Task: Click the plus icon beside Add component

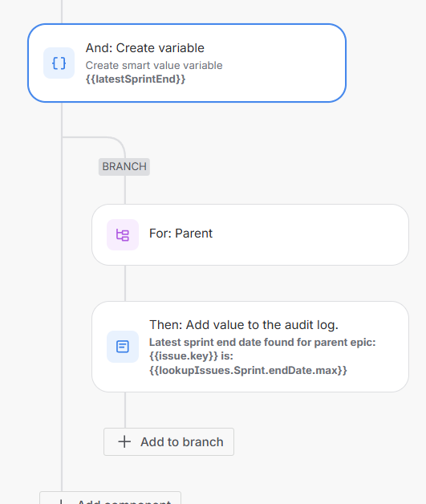Action: [60, 502]
